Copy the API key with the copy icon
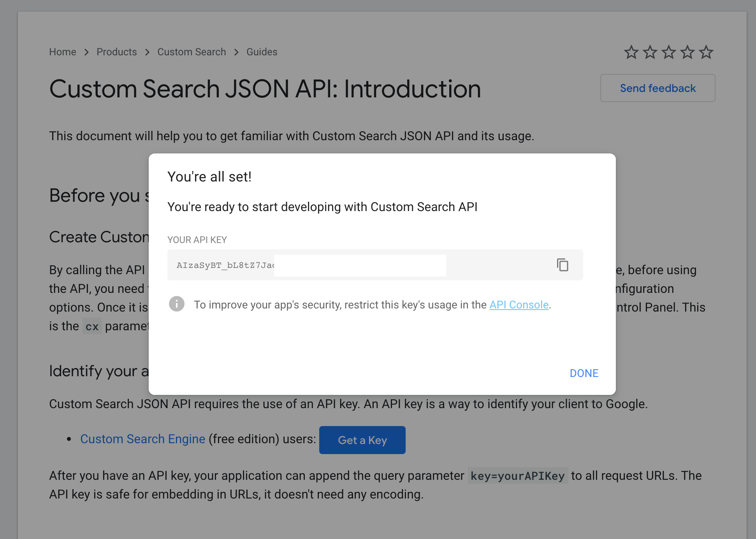The image size is (756, 539). coord(563,265)
